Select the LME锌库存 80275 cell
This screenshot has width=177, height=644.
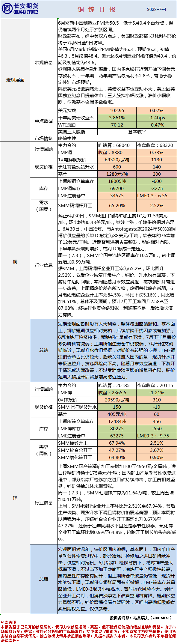tap(117, 429)
